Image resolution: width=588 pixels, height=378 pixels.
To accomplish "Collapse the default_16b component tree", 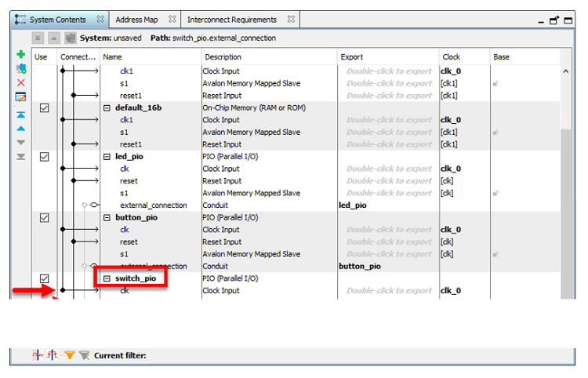I will 107,108.
